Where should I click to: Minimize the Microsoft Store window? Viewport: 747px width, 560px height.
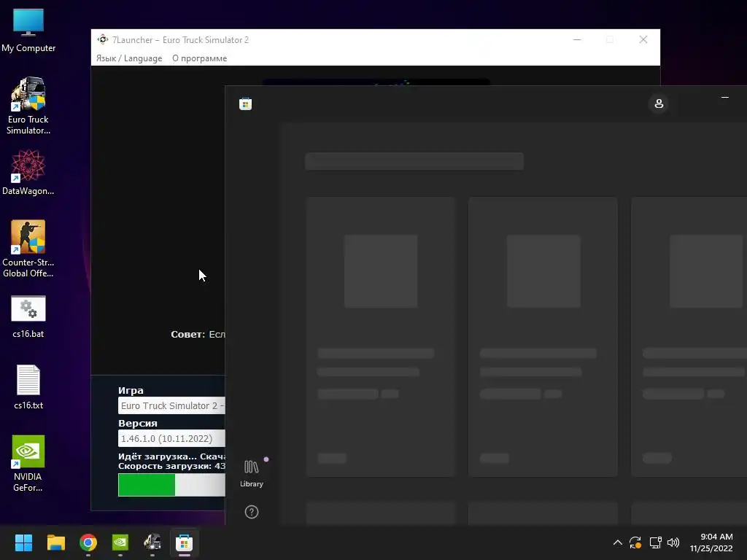[x=725, y=97]
